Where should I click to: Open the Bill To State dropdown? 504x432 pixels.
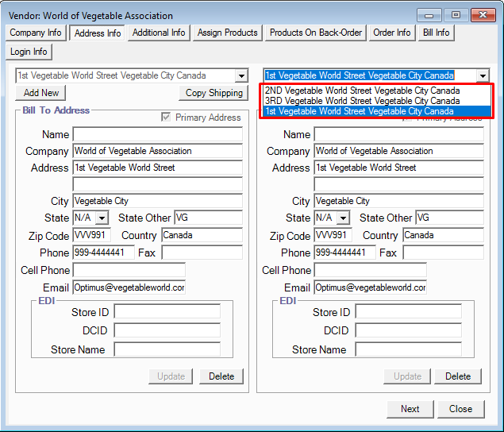(102, 218)
